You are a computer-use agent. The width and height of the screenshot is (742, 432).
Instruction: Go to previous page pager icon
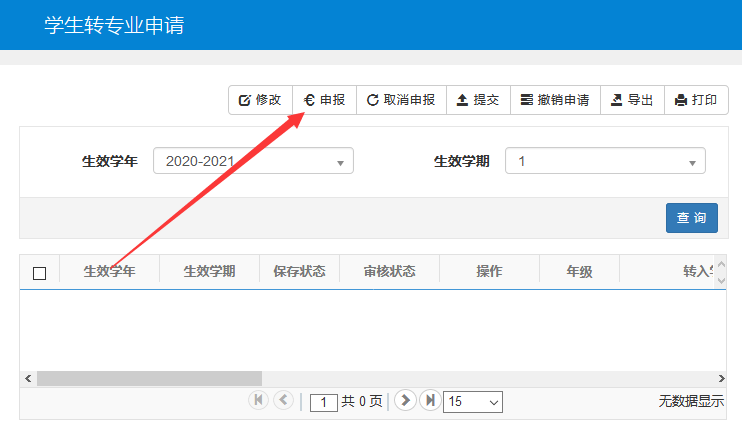(x=283, y=400)
